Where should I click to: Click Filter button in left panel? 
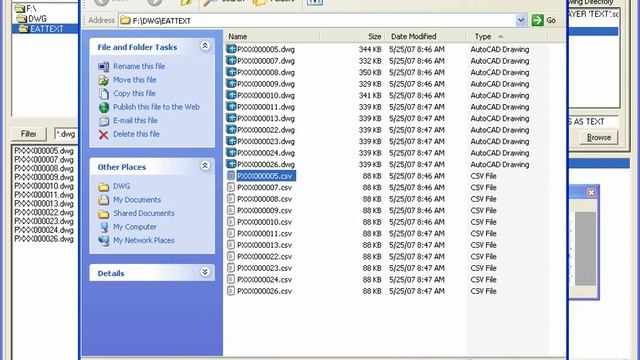coord(29,134)
